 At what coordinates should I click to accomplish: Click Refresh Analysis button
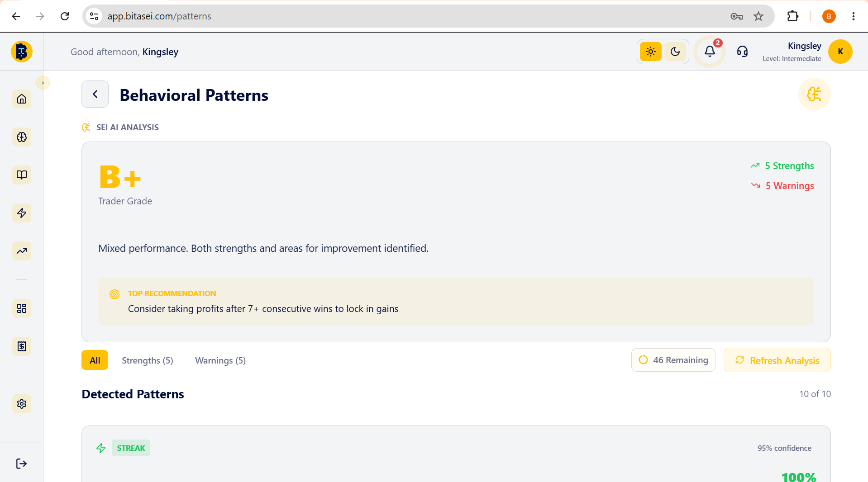pos(777,360)
